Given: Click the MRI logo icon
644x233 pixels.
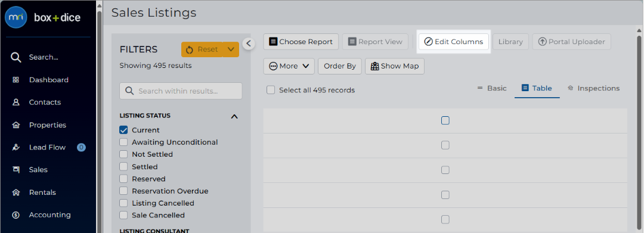Looking at the screenshot, I should [x=16, y=17].
